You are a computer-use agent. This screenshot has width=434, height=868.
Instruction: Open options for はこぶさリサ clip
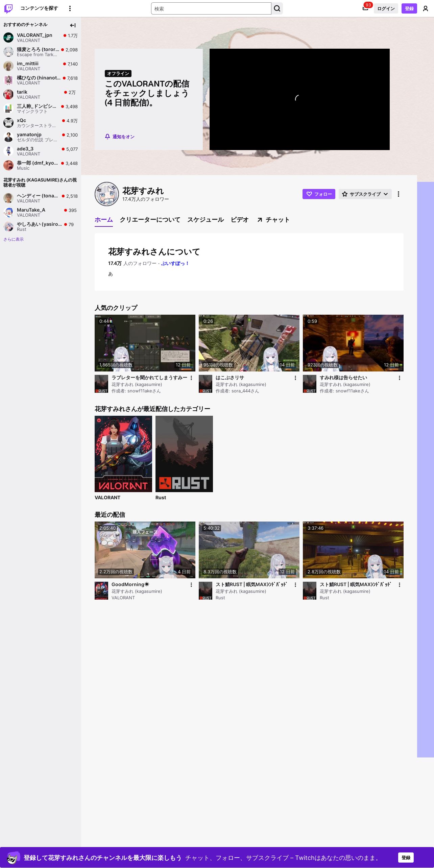click(x=295, y=378)
